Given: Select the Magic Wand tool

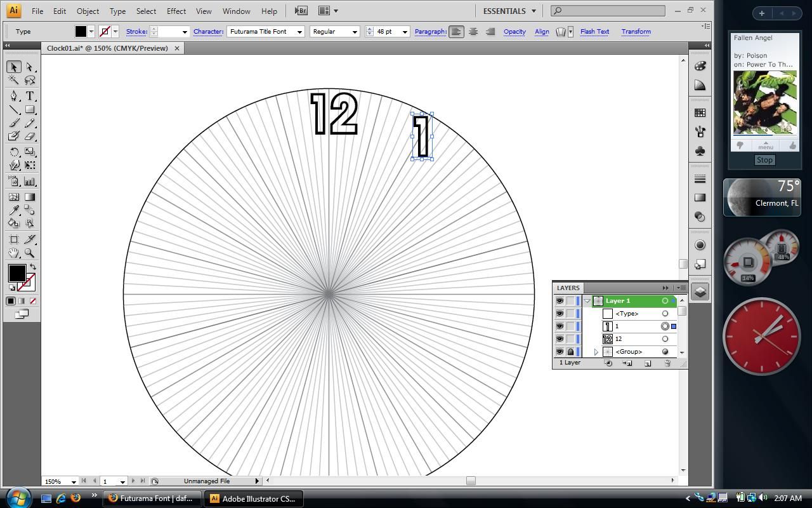Looking at the screenshot, I should tap(14, 80).
